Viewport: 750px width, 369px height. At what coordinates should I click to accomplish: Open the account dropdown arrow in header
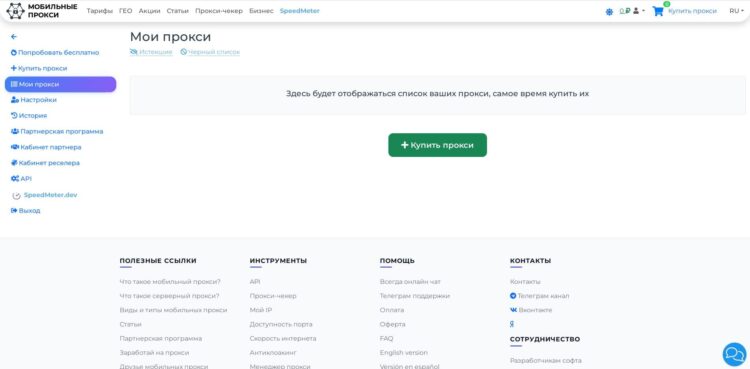point(643,11)
